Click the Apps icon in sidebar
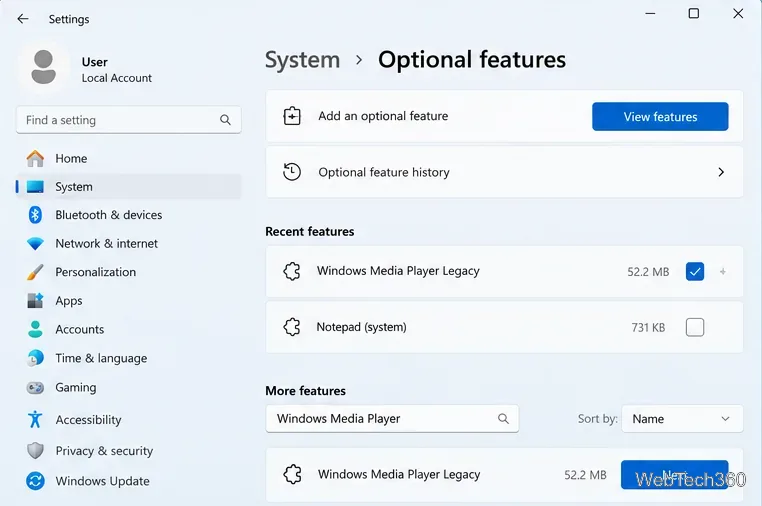 (x=35, y=300)
